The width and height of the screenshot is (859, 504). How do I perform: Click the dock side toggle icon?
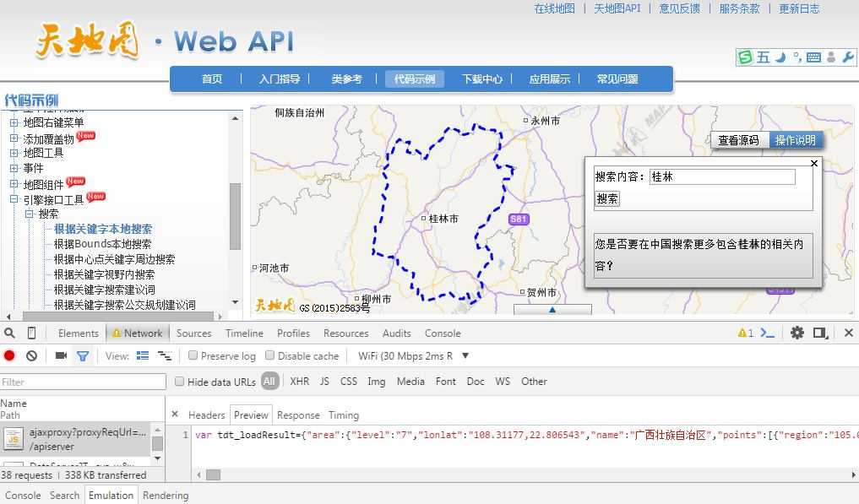(x=821, y=333)
